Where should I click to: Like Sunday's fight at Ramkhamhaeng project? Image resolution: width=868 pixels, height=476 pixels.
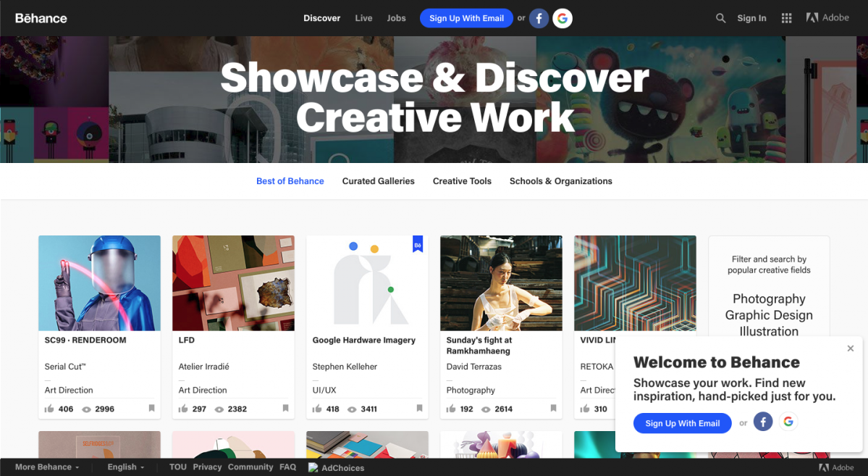click(x=451, y=409)
